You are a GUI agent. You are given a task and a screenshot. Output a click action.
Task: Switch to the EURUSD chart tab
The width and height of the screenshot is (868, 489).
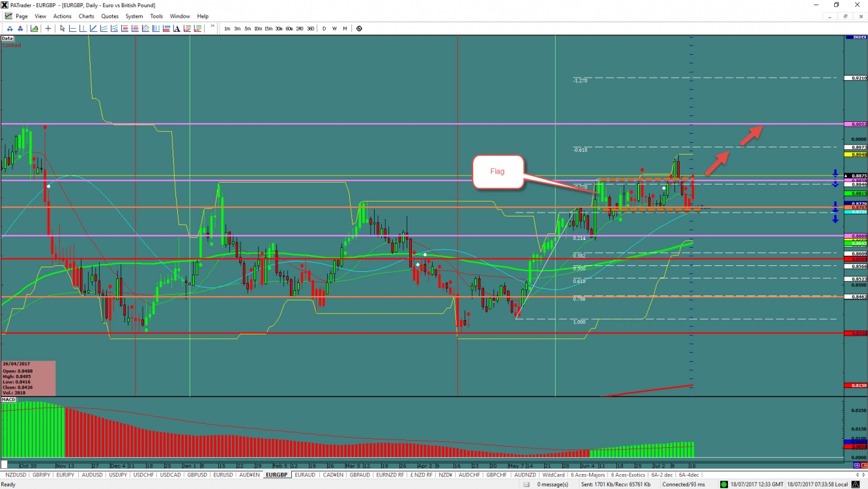coord(224,475)
